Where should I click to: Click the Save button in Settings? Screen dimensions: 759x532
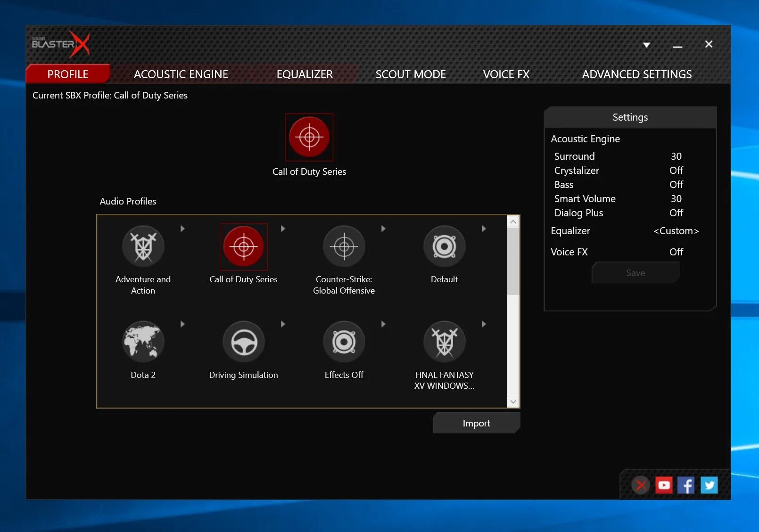[635, 273]
